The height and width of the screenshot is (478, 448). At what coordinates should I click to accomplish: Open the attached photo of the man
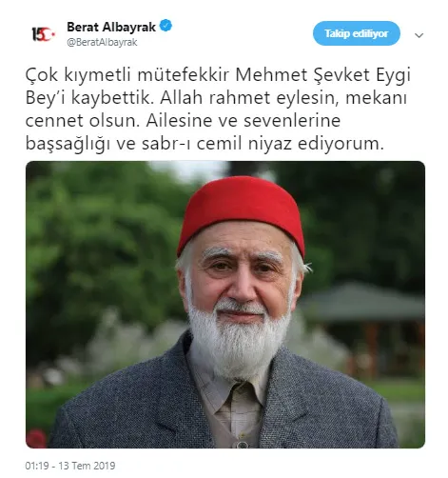pos(225,305)
